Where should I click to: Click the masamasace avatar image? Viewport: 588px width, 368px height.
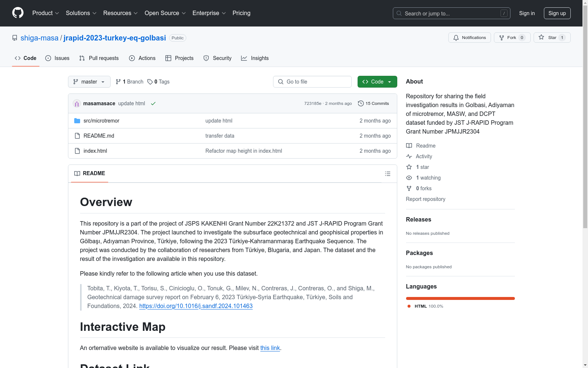[77, 103]
